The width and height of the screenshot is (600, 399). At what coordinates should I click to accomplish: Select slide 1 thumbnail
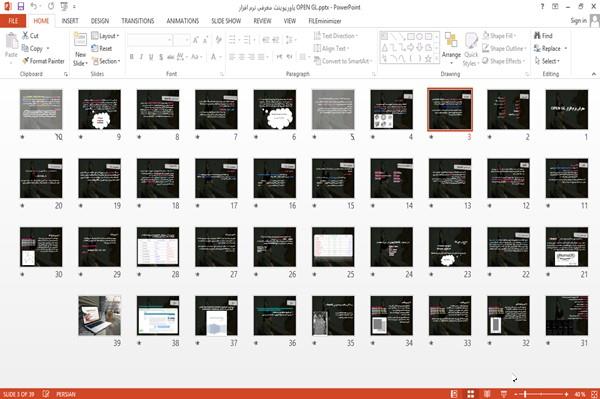coord(567,109)
